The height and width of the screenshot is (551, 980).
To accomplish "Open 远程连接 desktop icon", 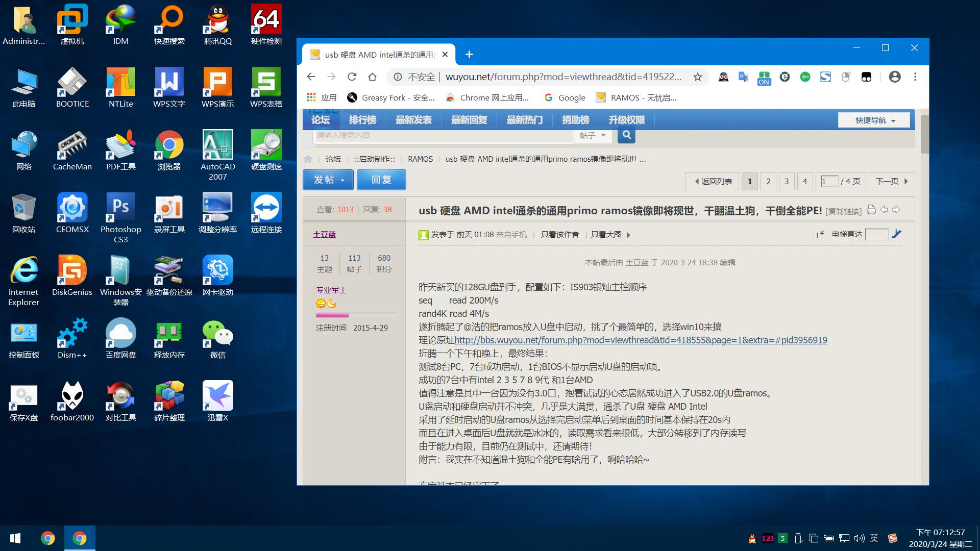I will coord(266,212).
